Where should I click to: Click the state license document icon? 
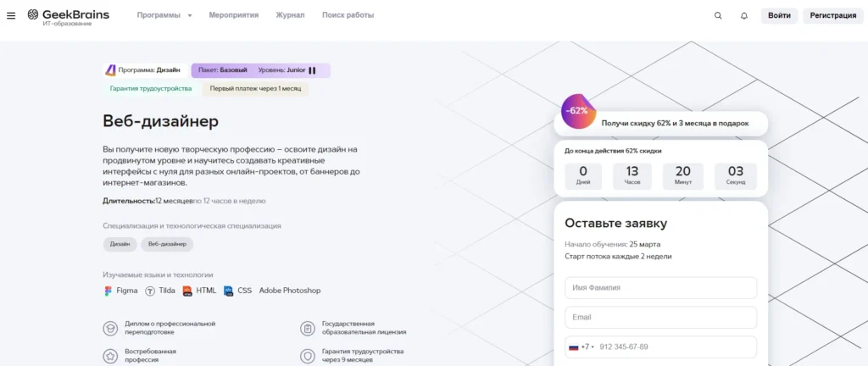tap(307, 329)
